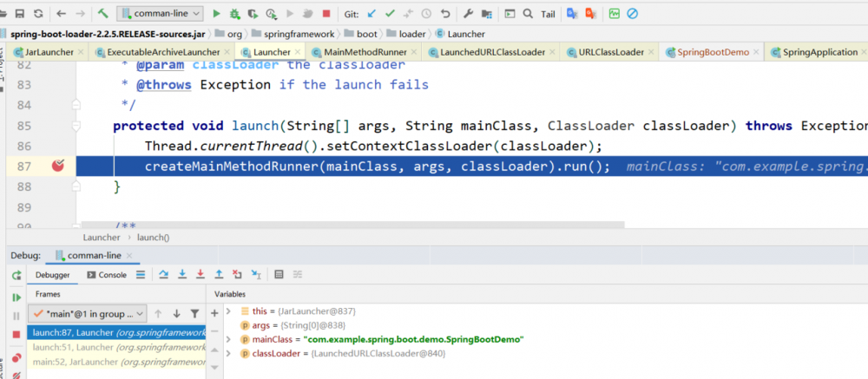Resume program in Debug sidebar
The image size is (868, 379).
[16, 297]
